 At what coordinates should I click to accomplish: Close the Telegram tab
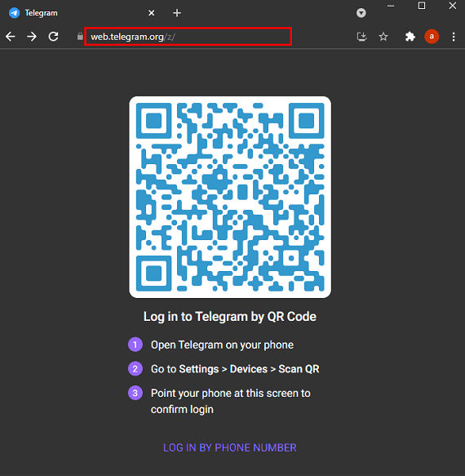tap(152, 13)
